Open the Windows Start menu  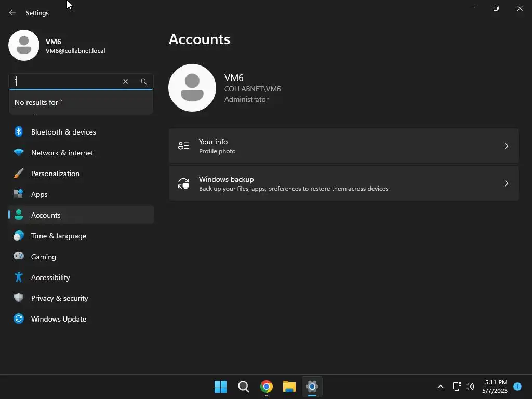[x=220, y=387]
